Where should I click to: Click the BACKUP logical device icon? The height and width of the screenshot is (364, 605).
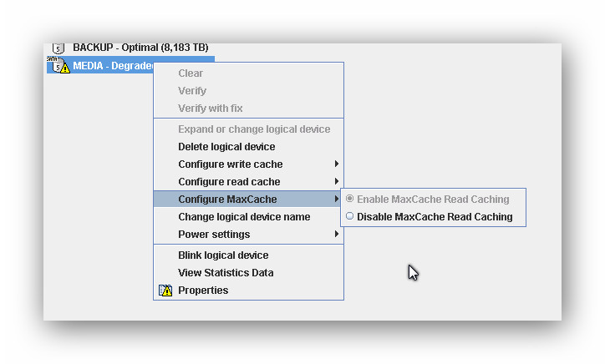[58, 48]
